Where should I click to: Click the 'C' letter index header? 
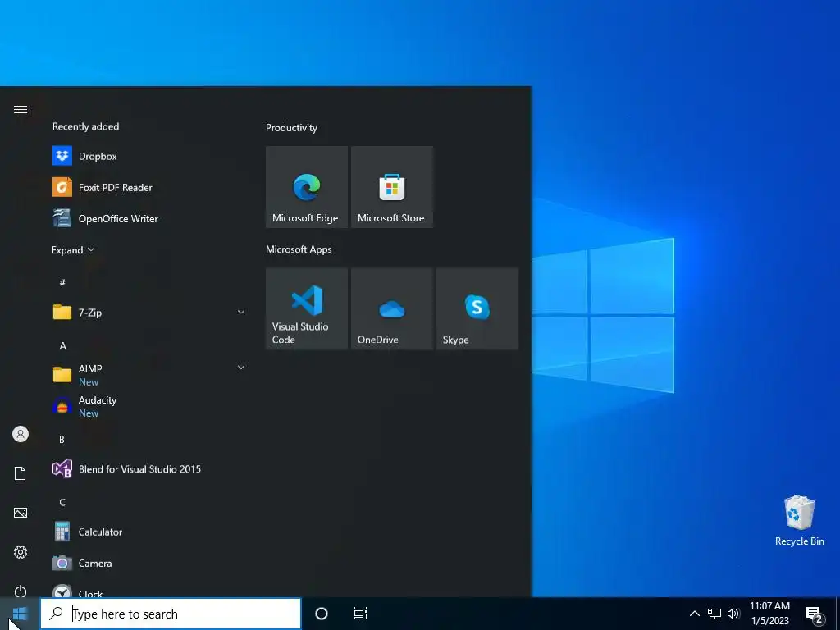(62, 502)
